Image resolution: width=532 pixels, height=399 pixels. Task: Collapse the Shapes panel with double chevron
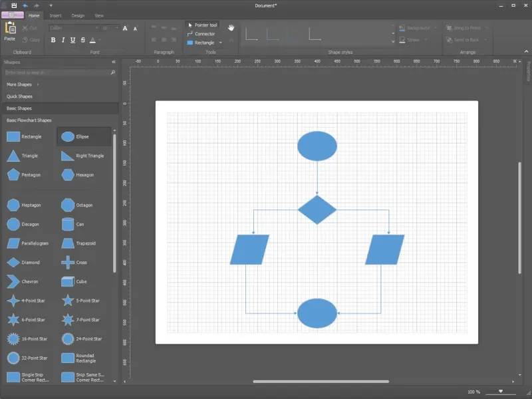pyautogui.click(x=114, y=62)
